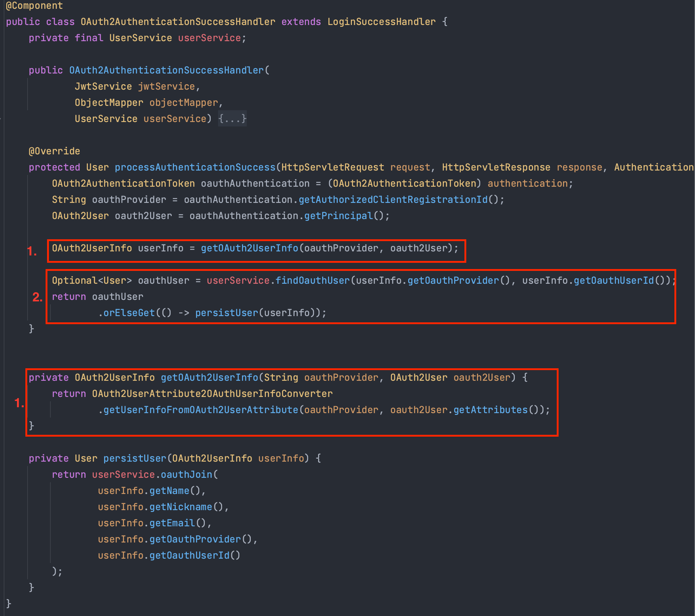The image size is (695, 616).
Task: Click processAuthenticationSuccess method name
Action: tap(195, 167)
